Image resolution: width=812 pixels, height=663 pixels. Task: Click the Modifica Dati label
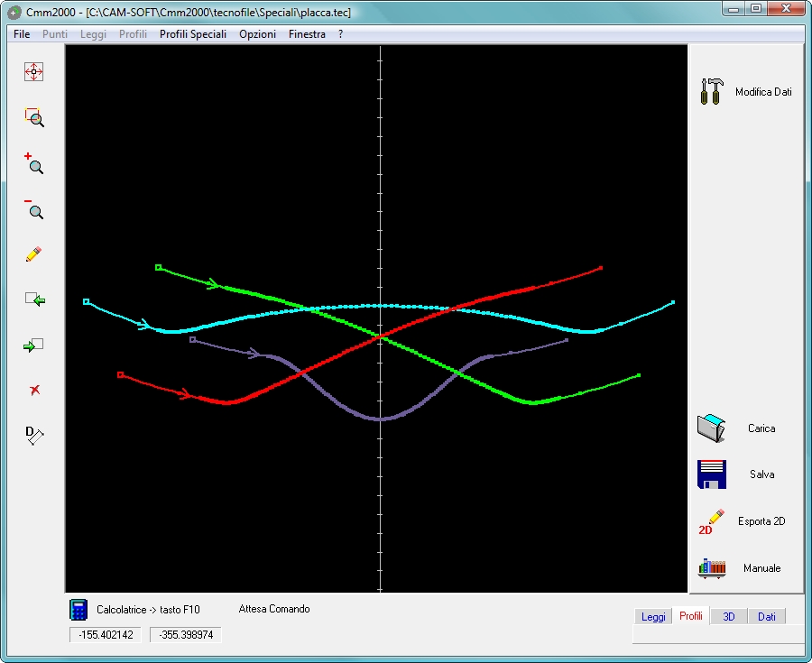763,92
